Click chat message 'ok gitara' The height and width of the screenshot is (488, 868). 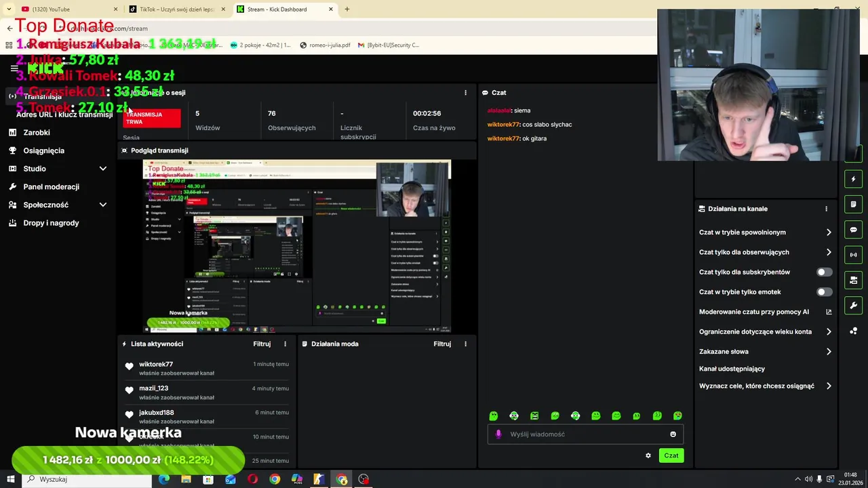pos(534,139)
